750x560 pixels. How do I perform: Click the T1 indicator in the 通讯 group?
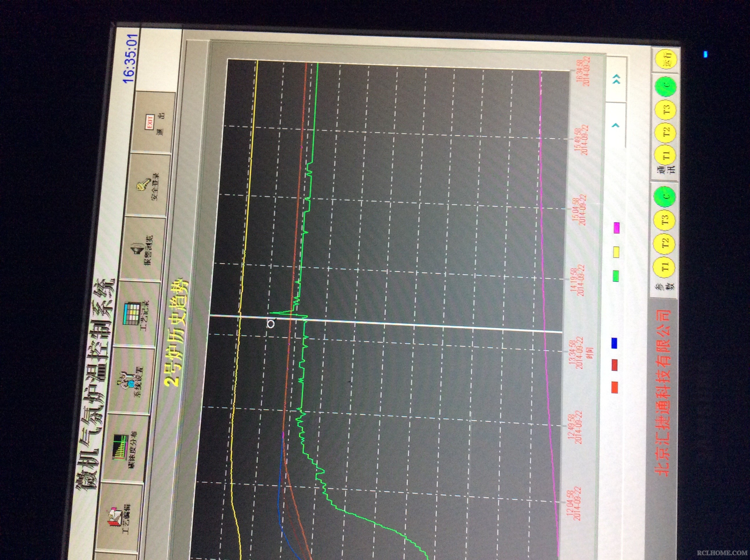[665, 156]
